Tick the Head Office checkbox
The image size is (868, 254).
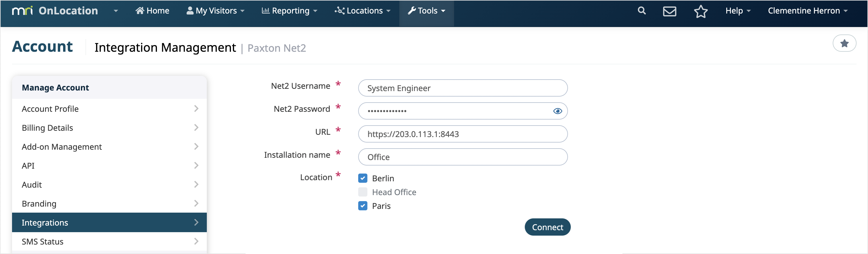click(x=363, y=192)
